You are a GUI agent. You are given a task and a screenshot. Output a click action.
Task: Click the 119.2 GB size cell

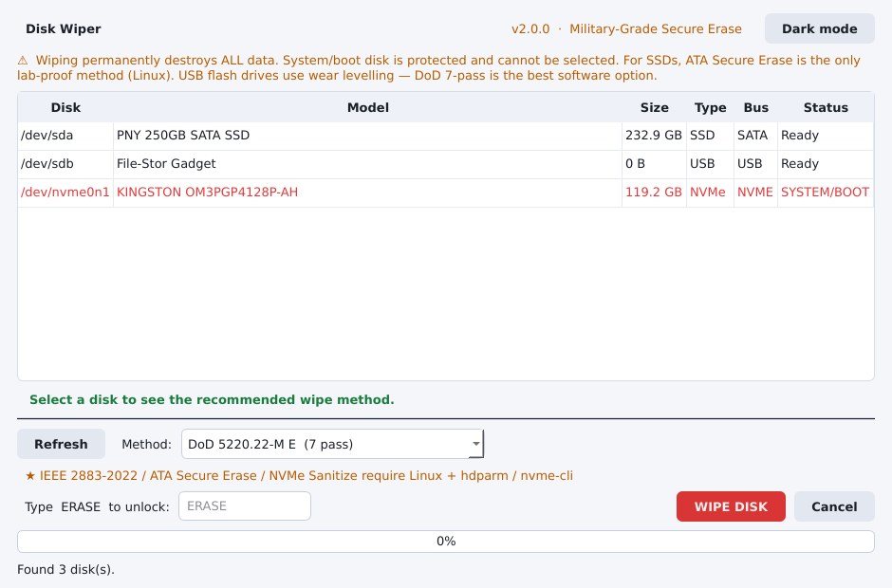tap(654, 193)
